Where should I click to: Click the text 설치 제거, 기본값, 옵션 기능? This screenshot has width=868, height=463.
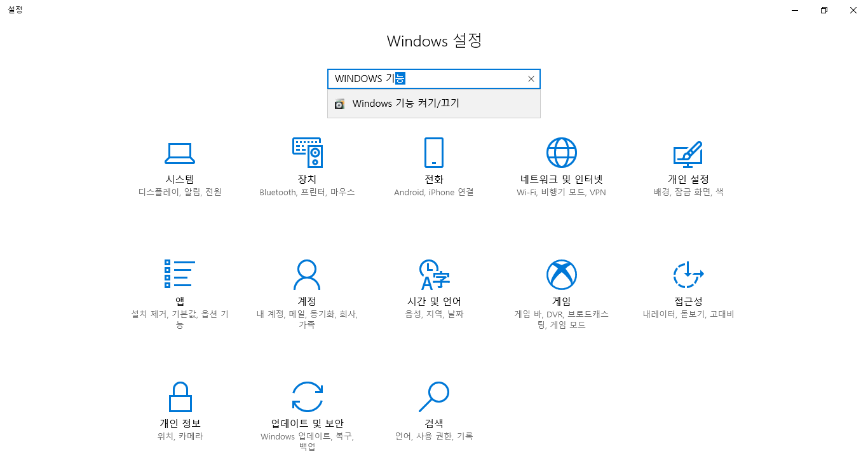[x=180, y=319]
